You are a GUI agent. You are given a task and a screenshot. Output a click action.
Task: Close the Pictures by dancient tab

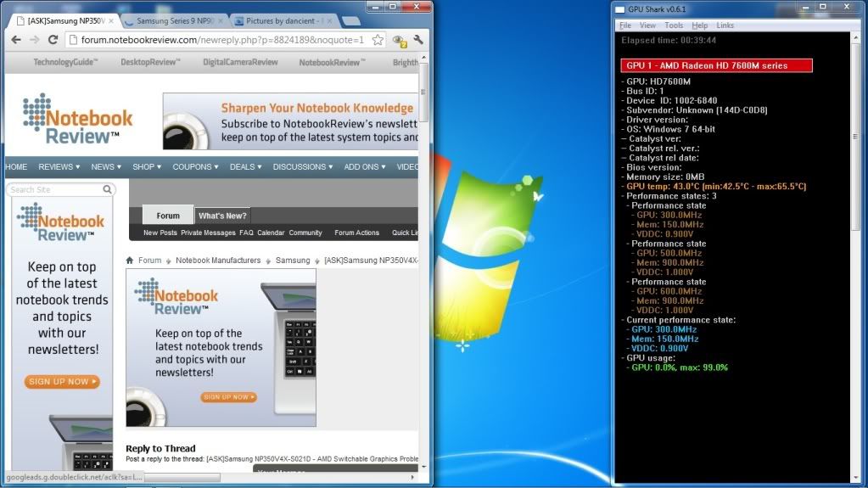click(x=329, y=21)
